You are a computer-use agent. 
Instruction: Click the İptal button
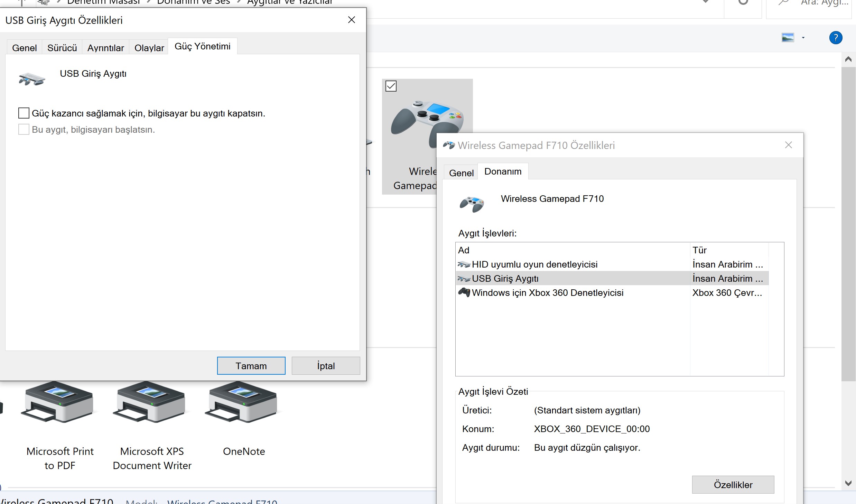tap(326, 366)
